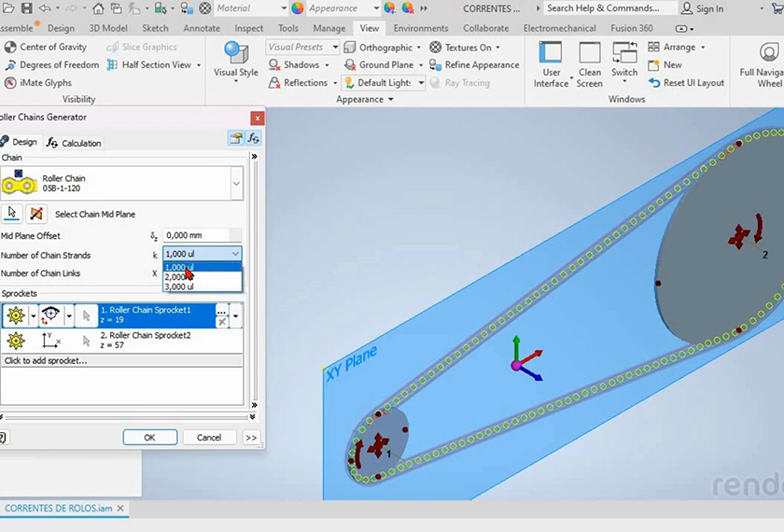Viewport: 784px width, 532px height.
Task: Open the Environments ribbon tab
Action: point(420,28)
